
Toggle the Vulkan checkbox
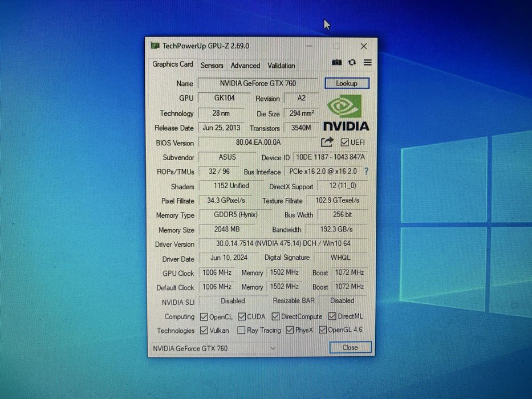[x=204, y=330]
